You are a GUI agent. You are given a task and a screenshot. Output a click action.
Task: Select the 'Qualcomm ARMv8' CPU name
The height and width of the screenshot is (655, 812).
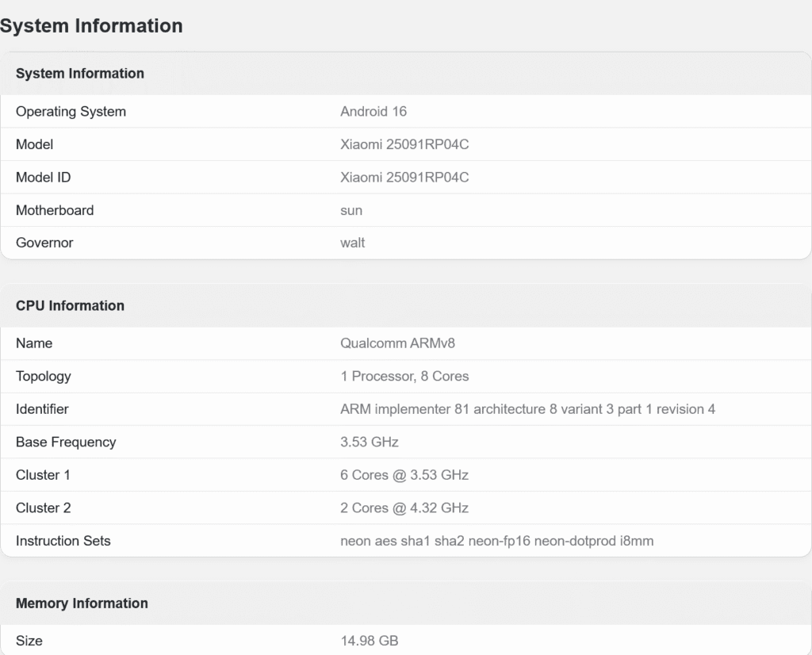398,343
